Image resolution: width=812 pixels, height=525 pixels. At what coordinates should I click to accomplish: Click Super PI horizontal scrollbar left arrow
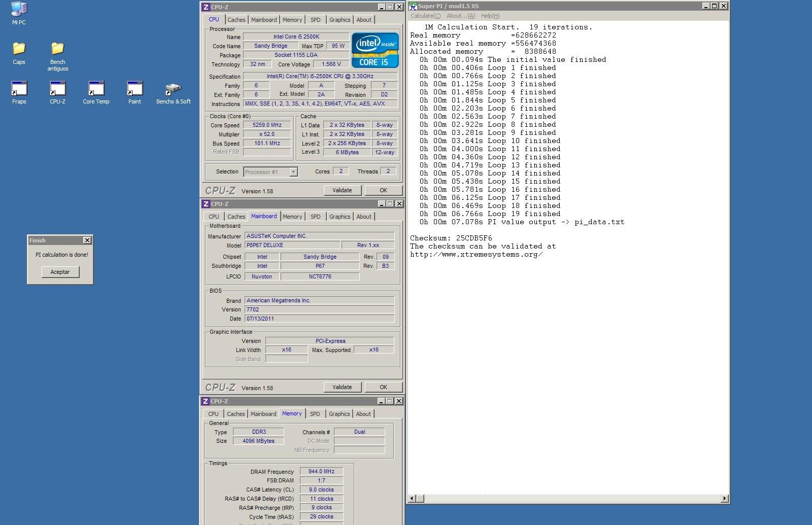click(412, 499)
